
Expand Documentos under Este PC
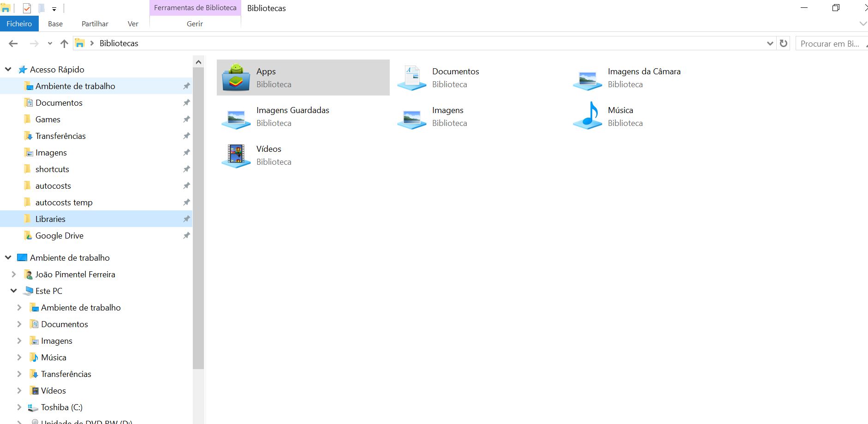[x=19, y=324]
